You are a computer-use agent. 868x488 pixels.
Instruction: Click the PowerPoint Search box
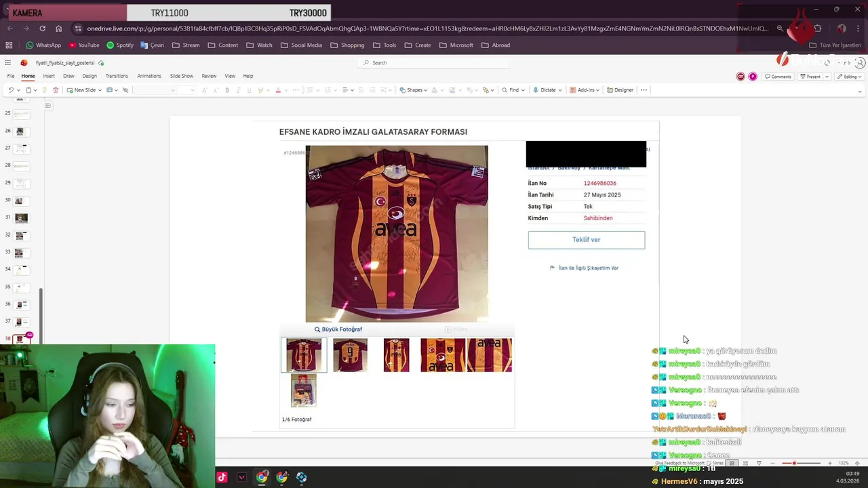pyautogui.click(x=434, y=63)
